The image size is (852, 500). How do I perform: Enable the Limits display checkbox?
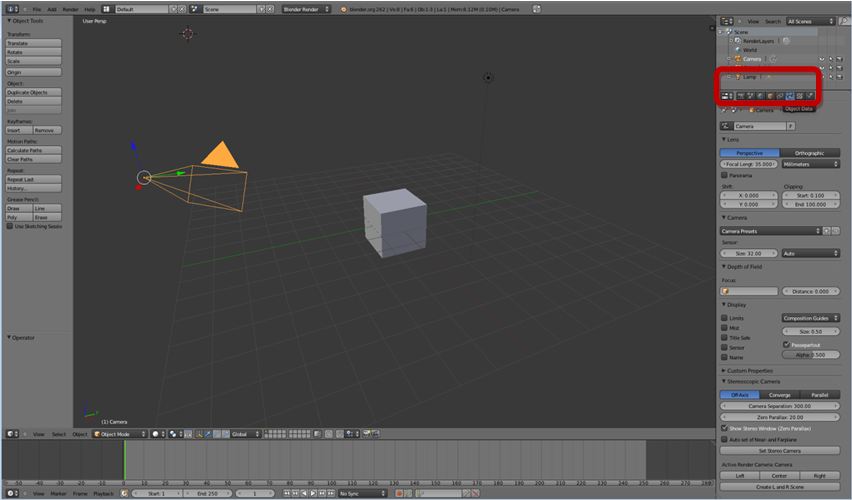coord(724,318)
